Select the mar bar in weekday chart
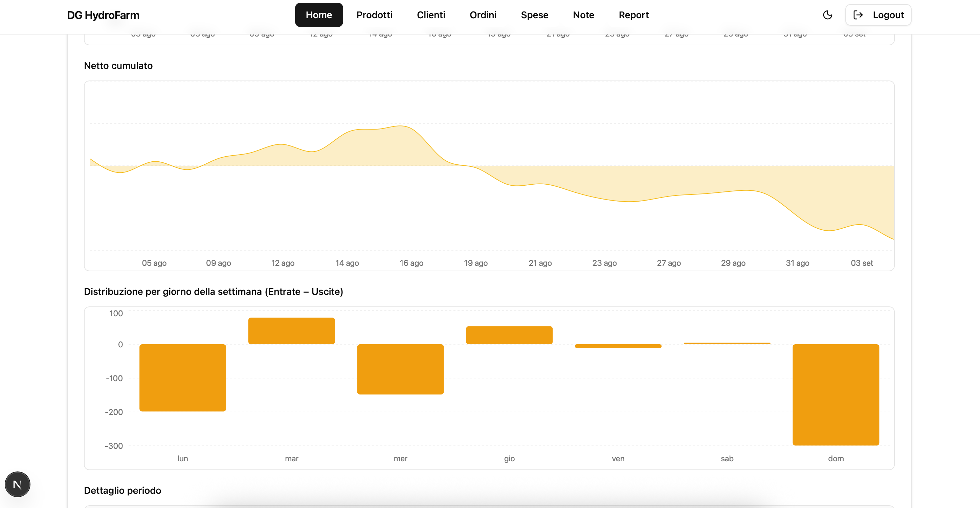This screenshot has height=508, width=980. (x=291, y=331)
